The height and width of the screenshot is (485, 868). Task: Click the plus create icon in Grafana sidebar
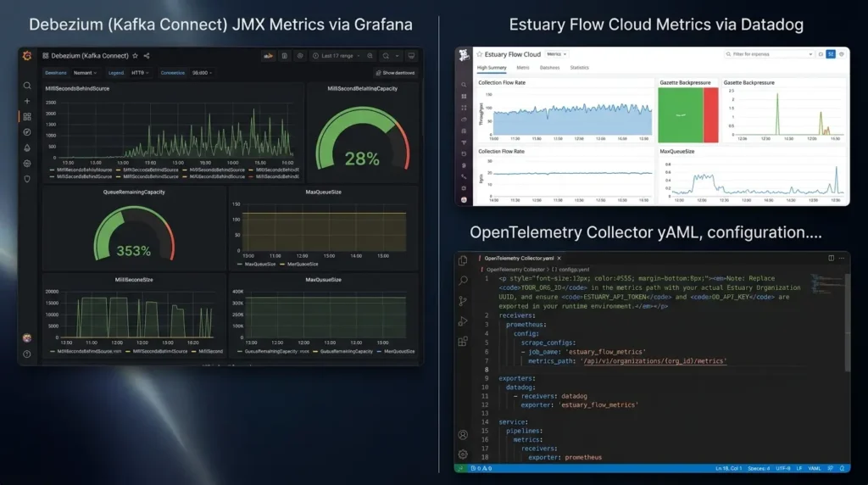tap(27, 101)
